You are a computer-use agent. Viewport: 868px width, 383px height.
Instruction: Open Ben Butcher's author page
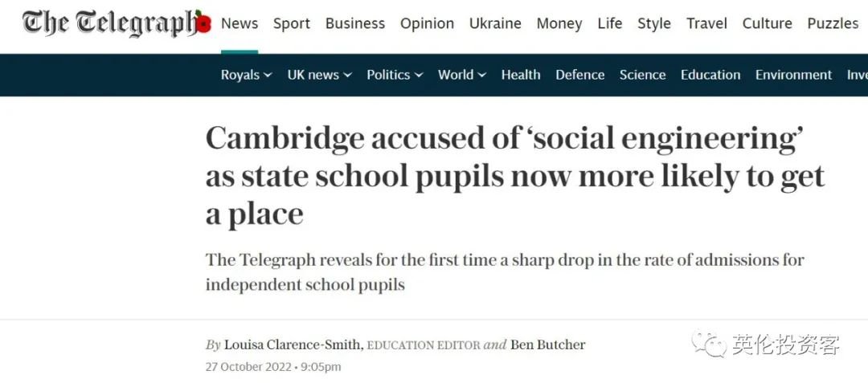click(548, 345)
